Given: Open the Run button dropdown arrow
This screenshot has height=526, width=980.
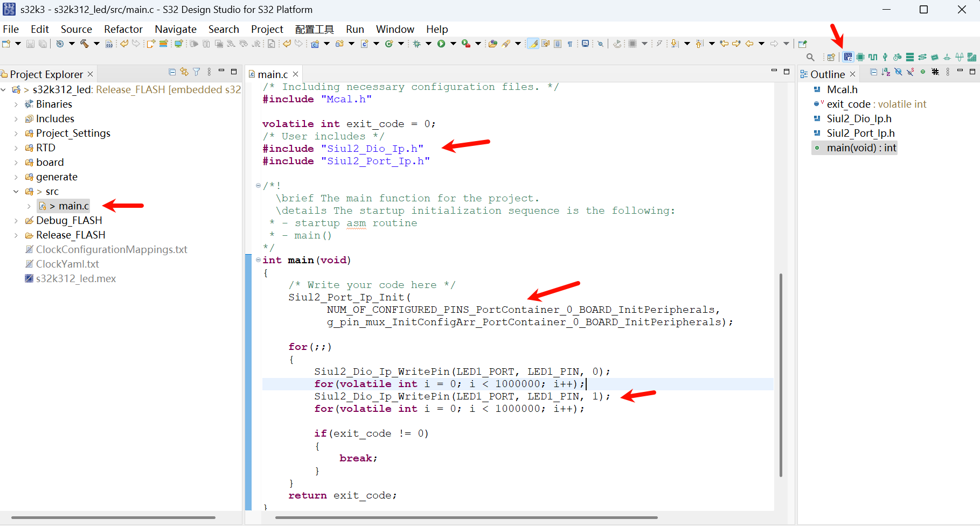Looking at the screenshot, I should (x=453, y=44).
